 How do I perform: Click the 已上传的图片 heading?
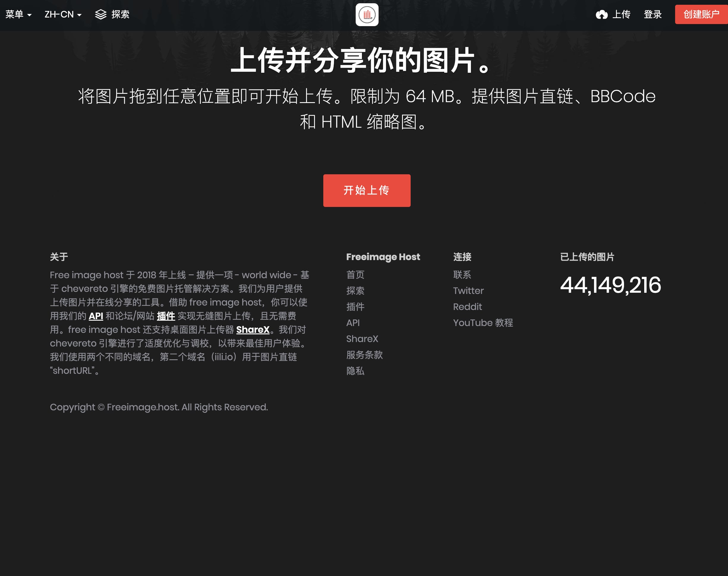[x=587, y=257]
